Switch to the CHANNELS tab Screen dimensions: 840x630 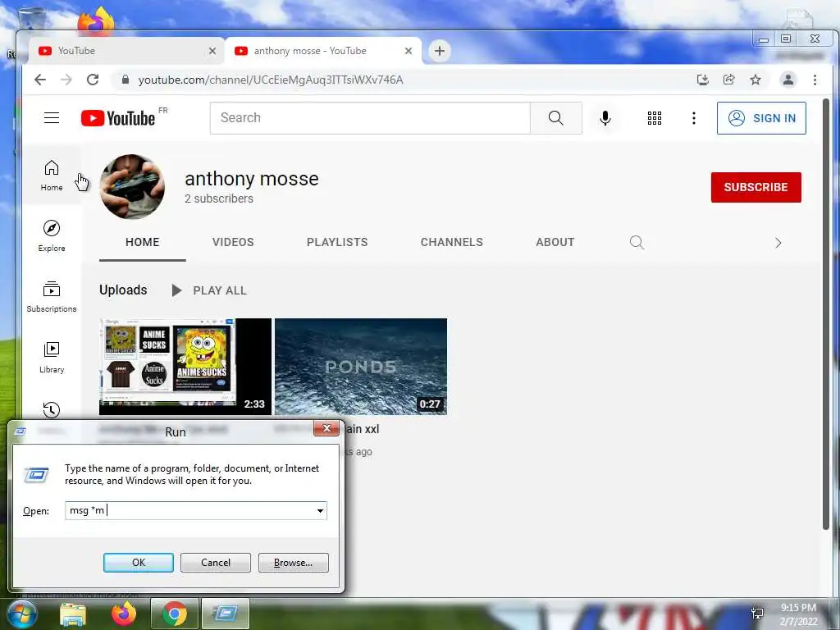tap(452, 242)
